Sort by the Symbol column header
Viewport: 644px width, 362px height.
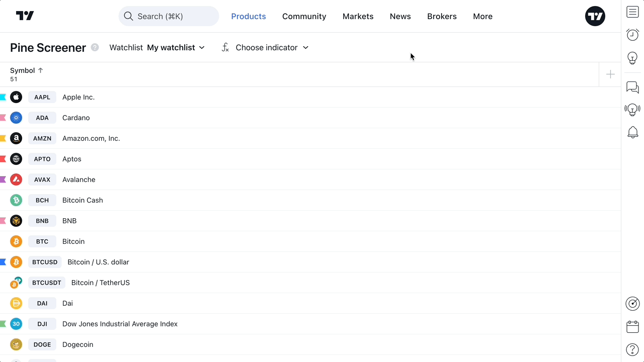[x=27, y=70]
